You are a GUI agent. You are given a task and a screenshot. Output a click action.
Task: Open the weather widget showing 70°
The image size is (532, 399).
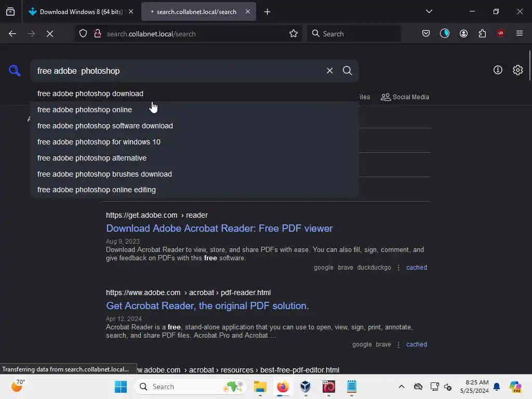(18, 386)
